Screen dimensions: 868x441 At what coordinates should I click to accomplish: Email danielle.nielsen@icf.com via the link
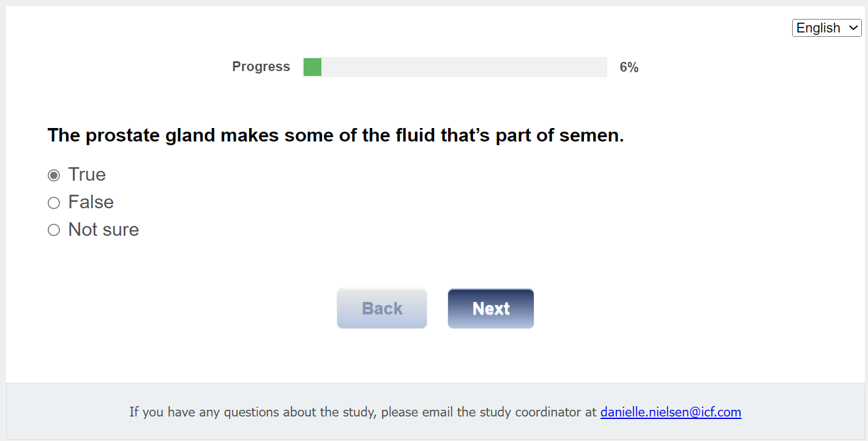(x=670, y=412)
